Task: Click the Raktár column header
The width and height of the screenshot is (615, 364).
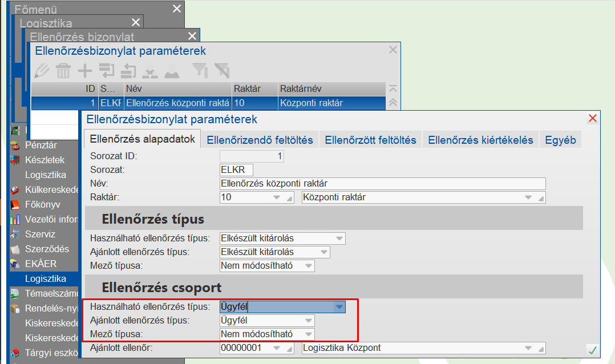Action: click(x=255, y=88)
